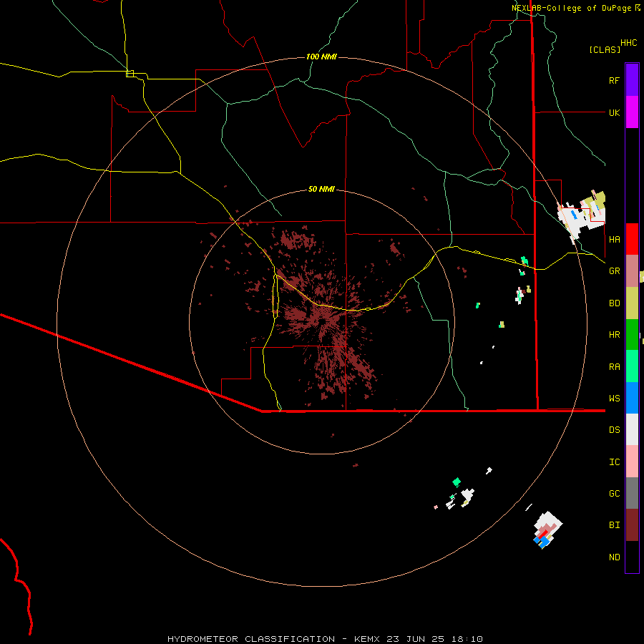
Task: Click the magenta UK legend color swatch
Action: 632,112
